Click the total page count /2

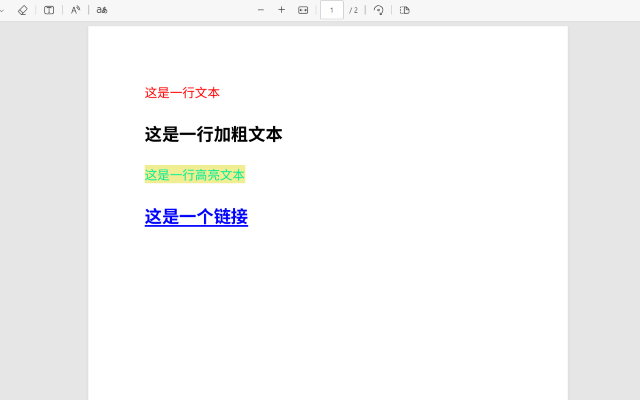pyautogui.click(x=353, y=10)
